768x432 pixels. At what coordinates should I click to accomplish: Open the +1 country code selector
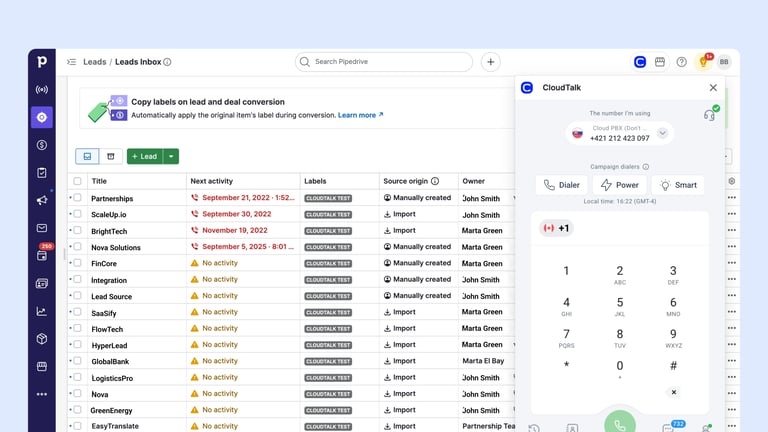coord(556,228)
